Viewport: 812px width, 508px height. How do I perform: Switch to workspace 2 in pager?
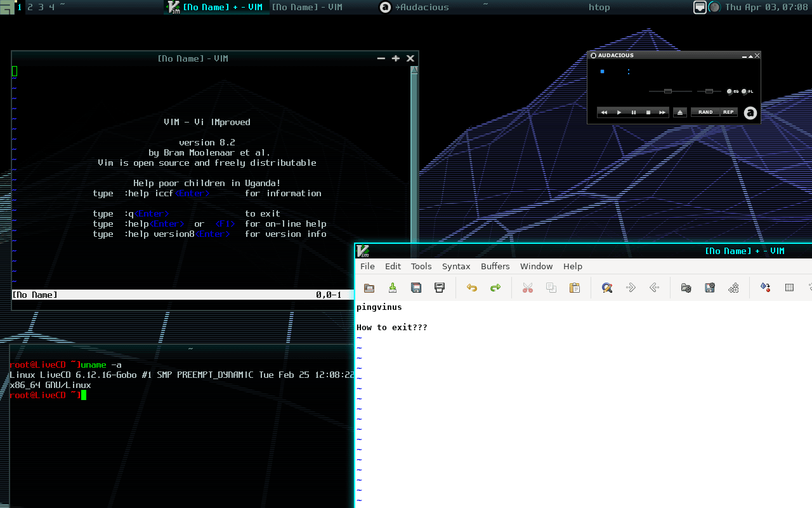(x=30, y=7)
